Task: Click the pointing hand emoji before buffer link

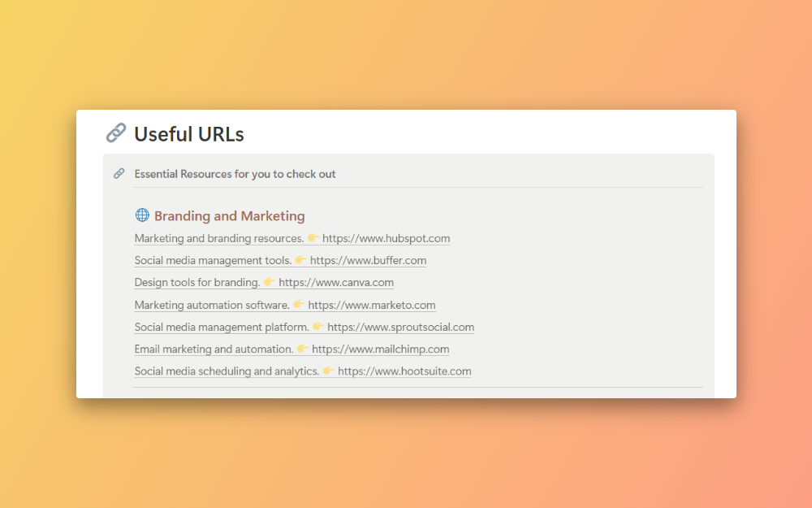Action: tap(301, 260)
